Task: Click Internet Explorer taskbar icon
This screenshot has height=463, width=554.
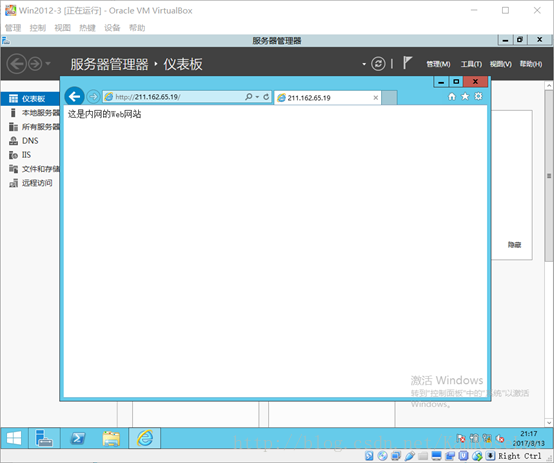Action: [145, 438]
